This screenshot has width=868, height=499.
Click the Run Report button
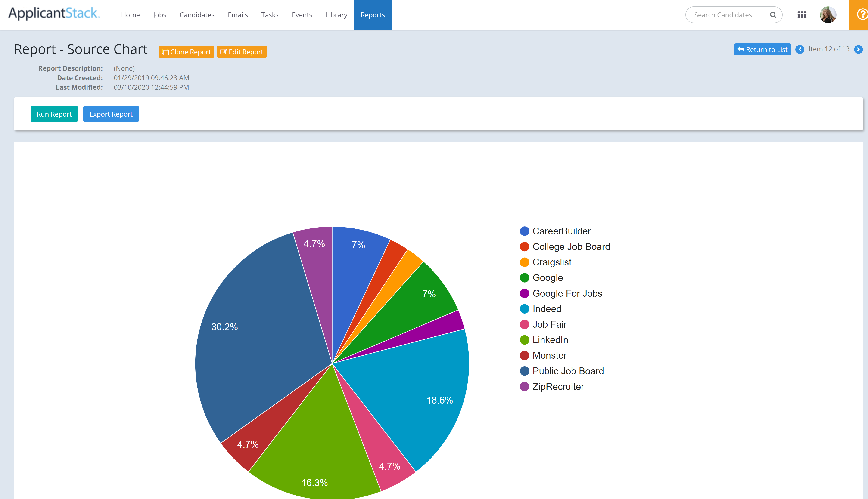(x=54, y=114)
